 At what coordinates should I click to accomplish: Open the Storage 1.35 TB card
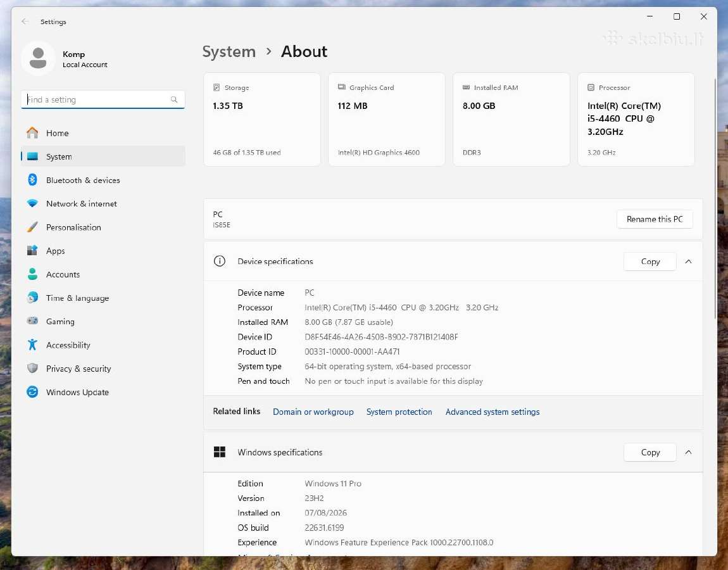[262, 120]
